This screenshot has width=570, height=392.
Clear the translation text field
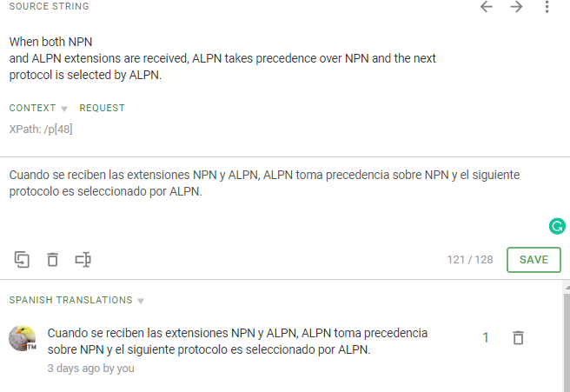tap(53, 259)
